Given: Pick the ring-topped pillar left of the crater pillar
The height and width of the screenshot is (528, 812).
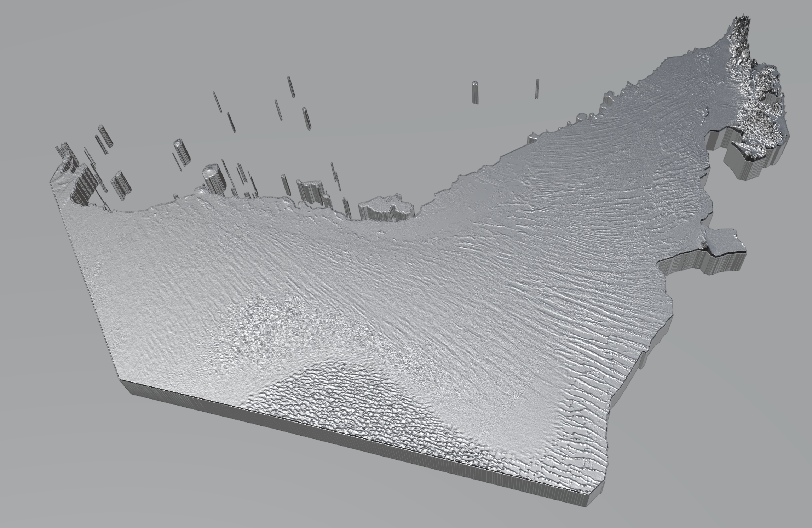Looking at the screenshot, I should [x=181, y=152].
